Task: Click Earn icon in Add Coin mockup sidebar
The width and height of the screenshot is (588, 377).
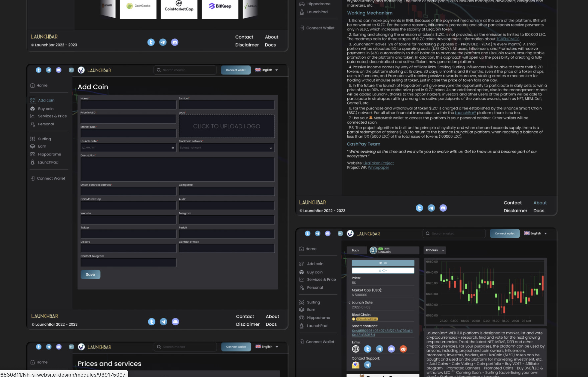Action: click(33, 146)
